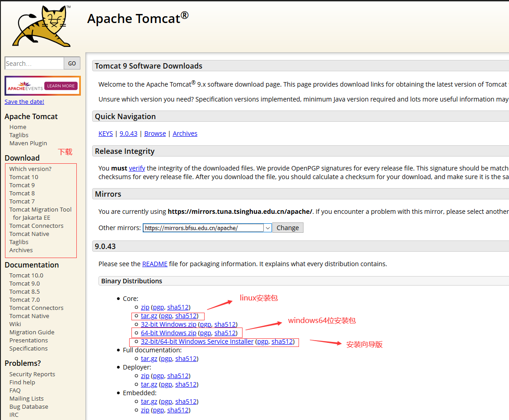The height and width of the screenshot is (420, 509).
Task: Open Tomcat 7.0 documentation
Action: point(25,300)
